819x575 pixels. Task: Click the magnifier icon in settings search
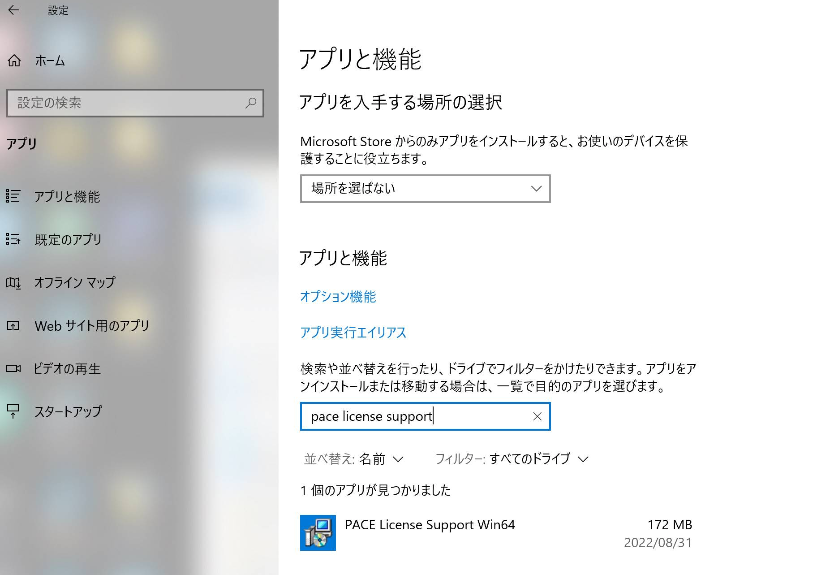(251, 103)
